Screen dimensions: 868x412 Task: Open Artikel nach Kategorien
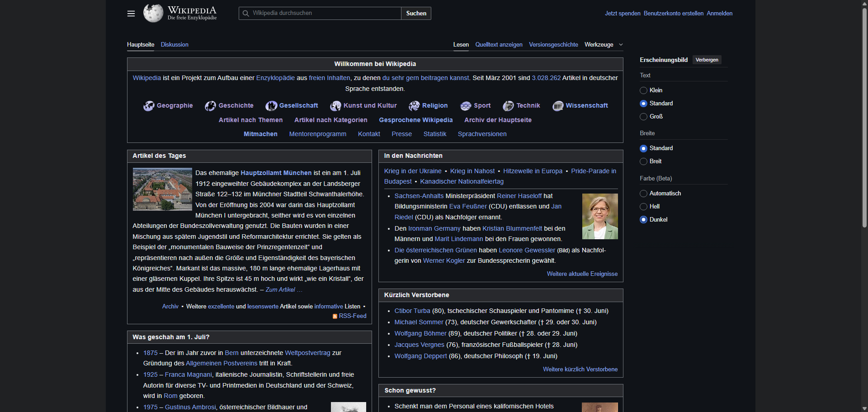coord(330,120)
